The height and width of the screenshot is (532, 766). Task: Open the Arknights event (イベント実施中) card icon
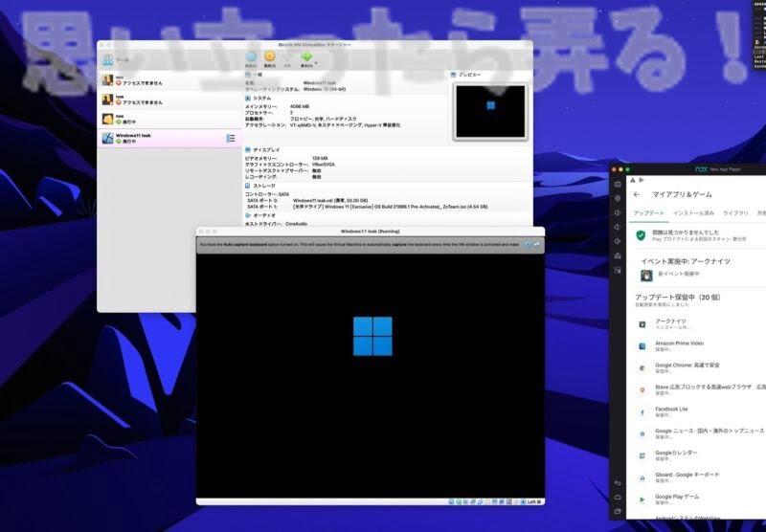pyautogui.click(x=646, y=276)
